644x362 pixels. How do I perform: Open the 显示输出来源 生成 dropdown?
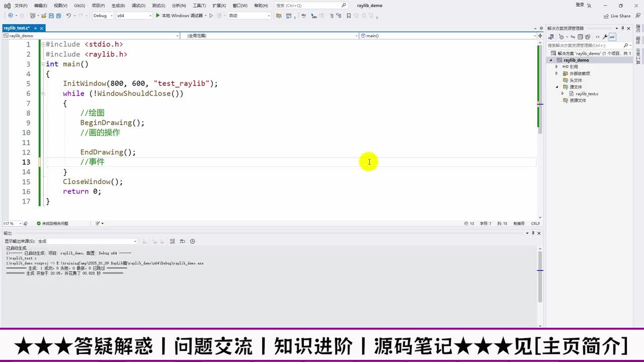87,241
